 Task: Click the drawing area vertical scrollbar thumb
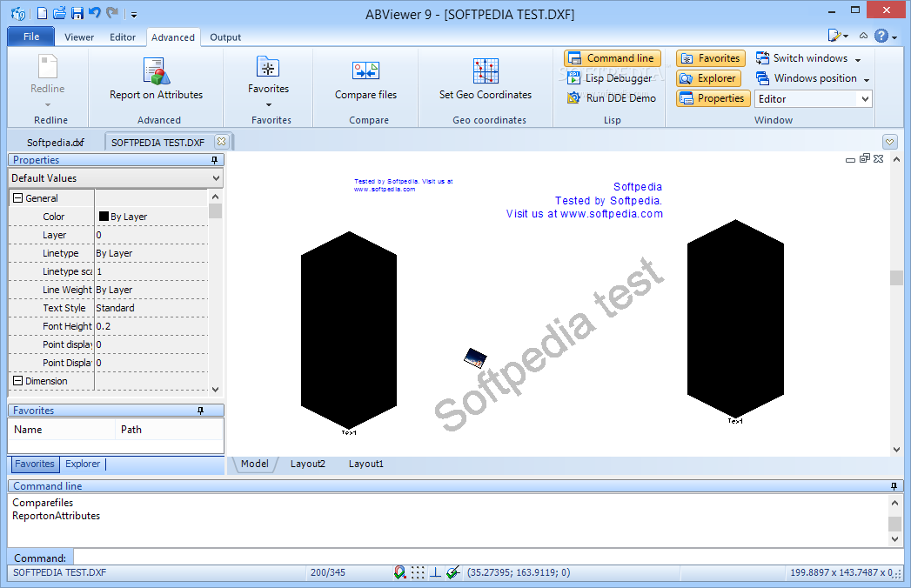[896, 277]
